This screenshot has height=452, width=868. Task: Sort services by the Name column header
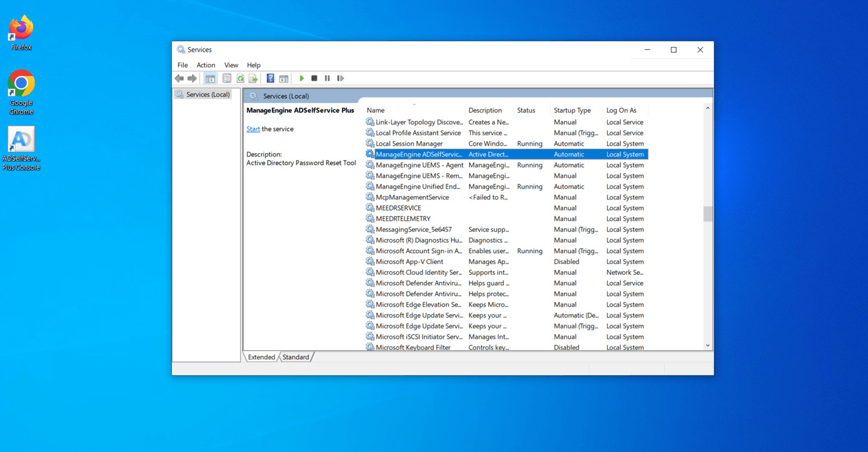(375, 110)
